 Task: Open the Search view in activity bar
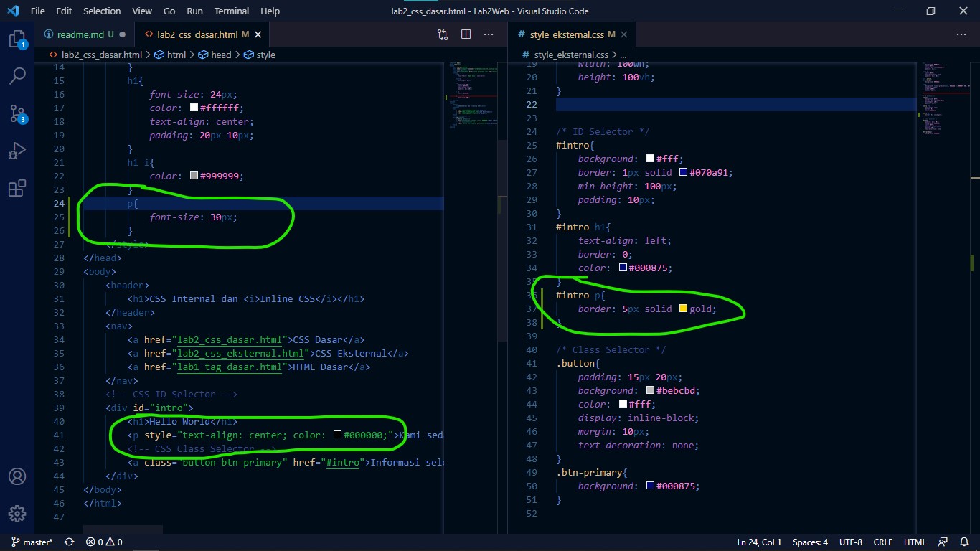tap(17, 76)
